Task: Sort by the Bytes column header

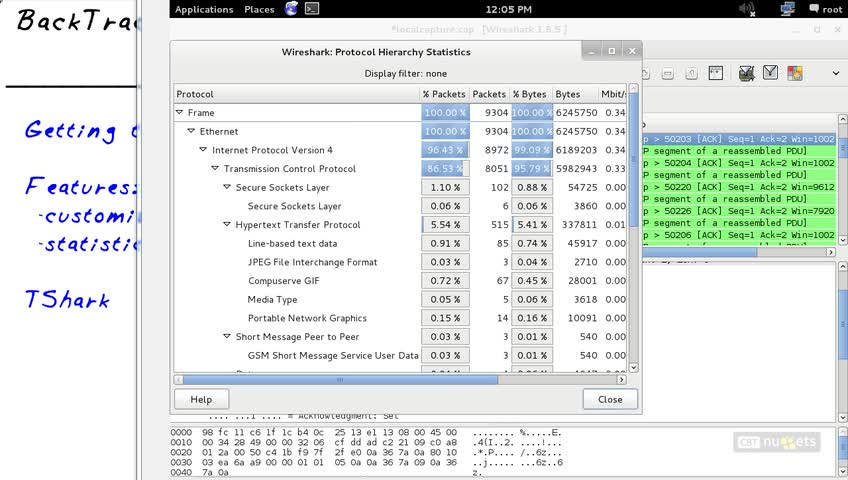Action: coord(575,94)
